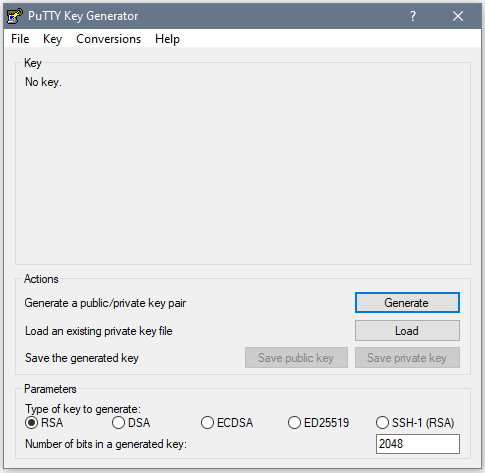Screen dimensions: 485x473
Task: Open the File menu
Action: (20, 39)
